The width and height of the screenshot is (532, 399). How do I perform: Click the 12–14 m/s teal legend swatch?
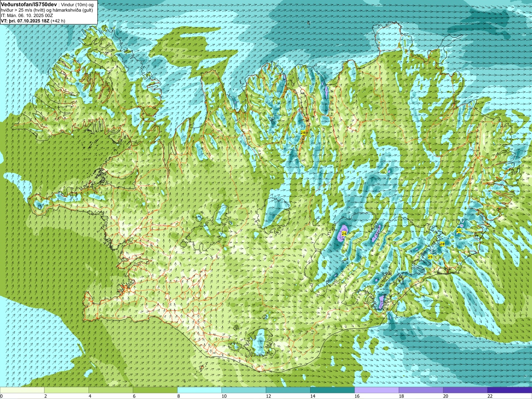pyautogui.click(x=288, y=390)
